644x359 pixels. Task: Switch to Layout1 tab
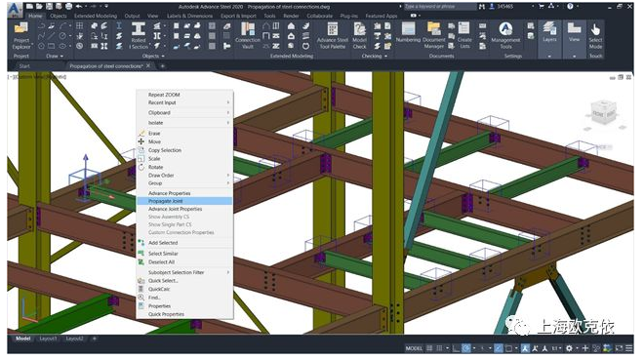pos(48,339)
